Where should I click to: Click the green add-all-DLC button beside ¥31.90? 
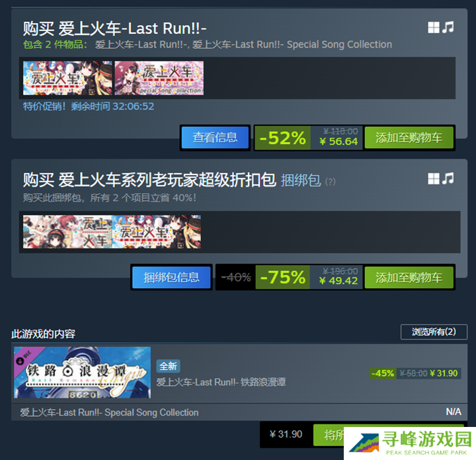(x=329, y=435)
